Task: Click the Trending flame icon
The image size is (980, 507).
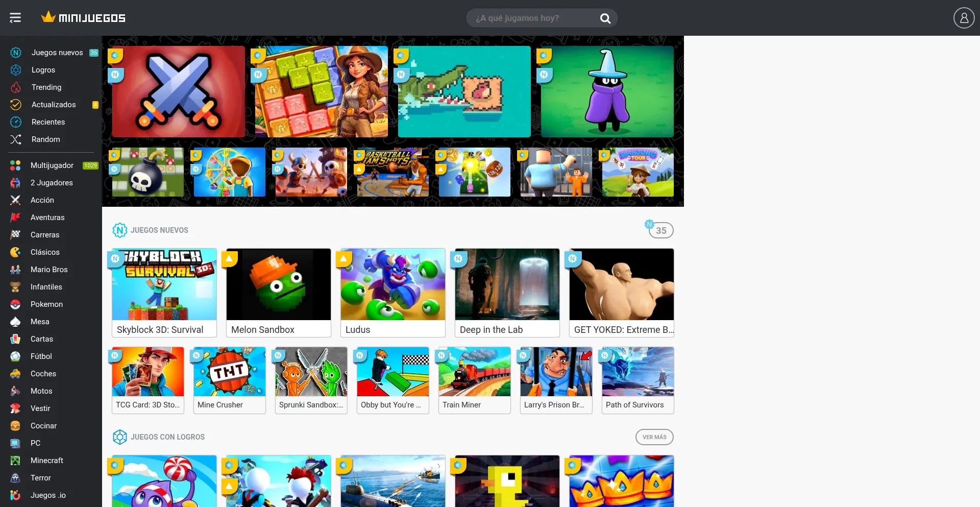Action: [16, 87]
